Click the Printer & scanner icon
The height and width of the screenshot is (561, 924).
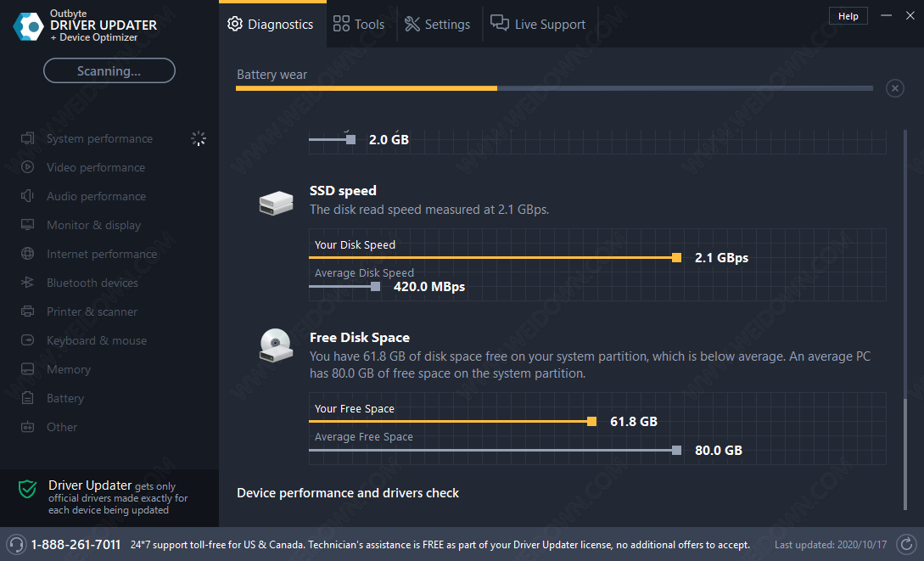click(x=28, y=311)
